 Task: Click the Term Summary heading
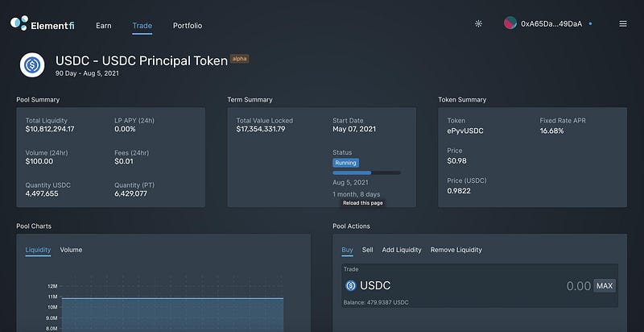(x=250, y=100)
